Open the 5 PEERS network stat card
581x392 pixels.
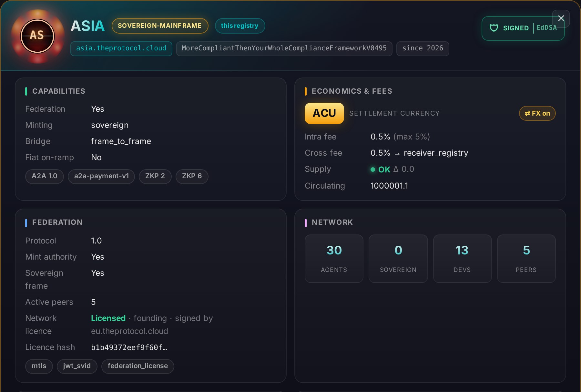[526, 259]
